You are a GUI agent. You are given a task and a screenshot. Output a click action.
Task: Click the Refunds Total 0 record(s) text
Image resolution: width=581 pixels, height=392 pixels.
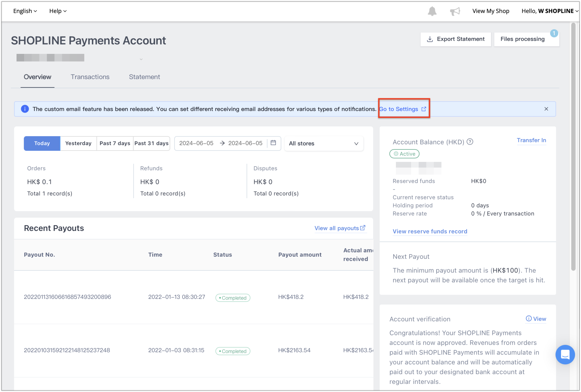pyautogui.click(x=163, y=194)
